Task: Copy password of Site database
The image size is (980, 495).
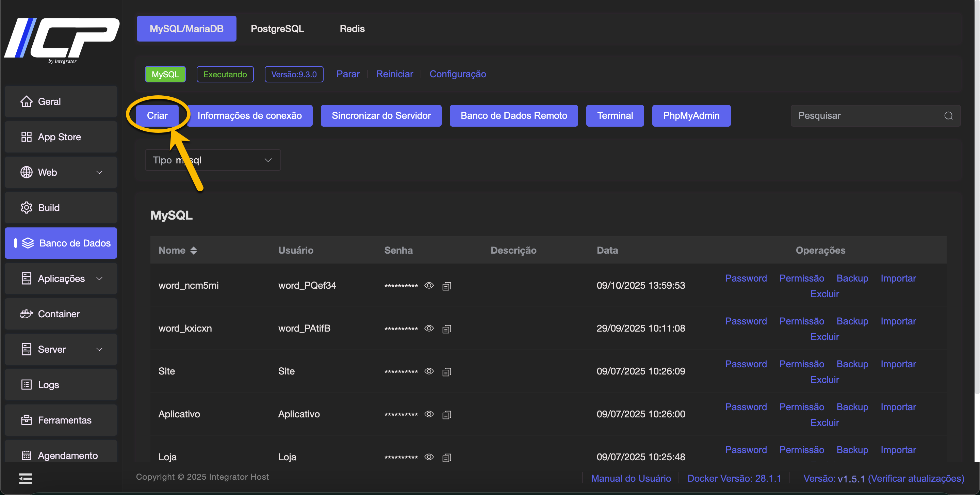Action: [x=447, y=372]
